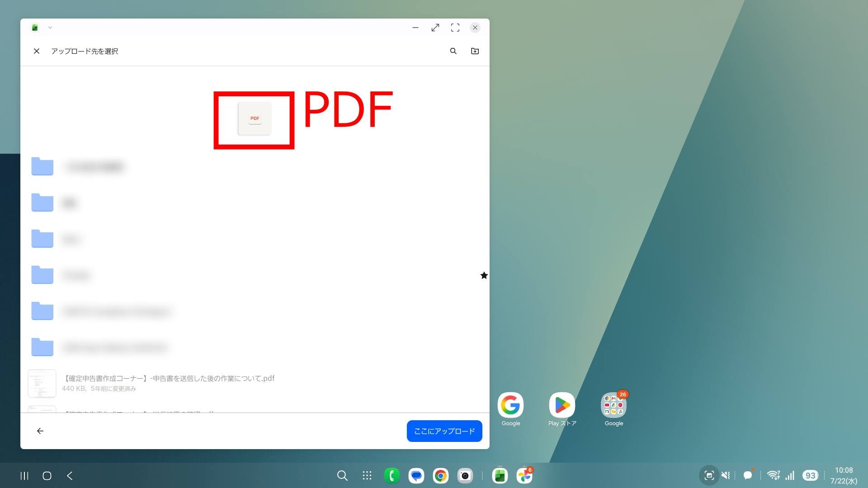Viewport: 868px width, 488px height.
Task: Toggle the mute sound tray icon
Action: (726, 475)
